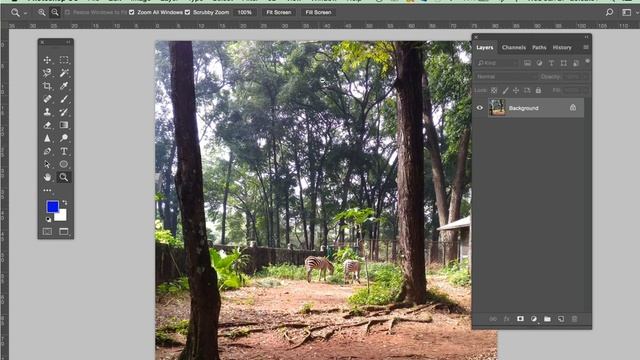Filter for adjustment layers

540,63
